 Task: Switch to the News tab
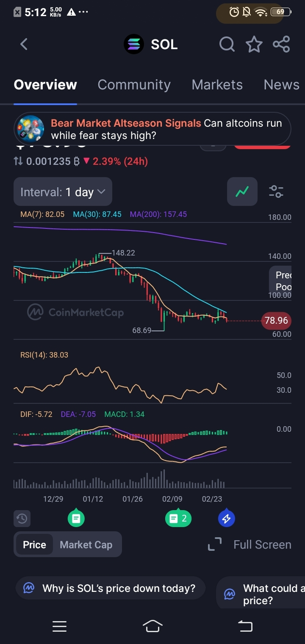pos(281,85)
